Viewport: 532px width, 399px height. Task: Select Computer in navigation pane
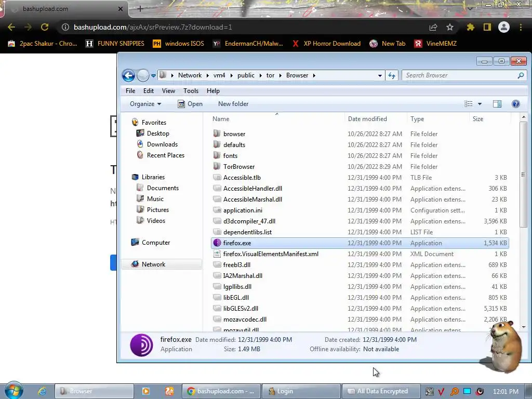click(x=156, y=243)
